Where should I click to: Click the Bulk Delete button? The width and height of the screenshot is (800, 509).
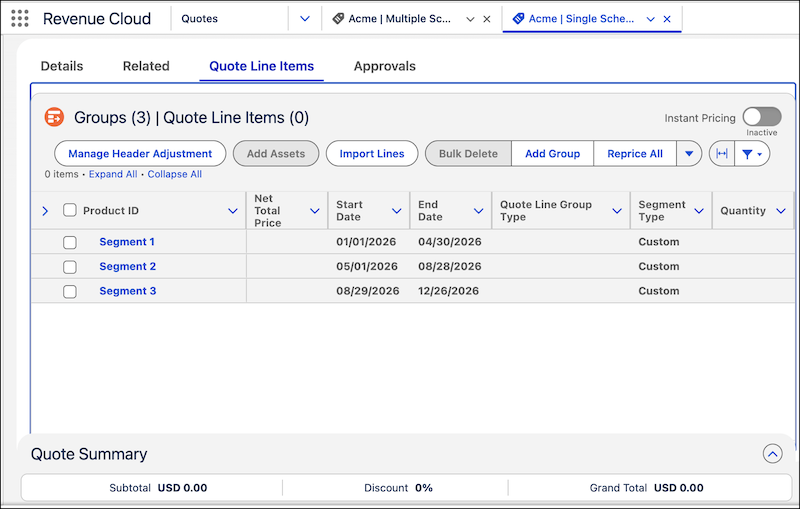coord(468,154)
